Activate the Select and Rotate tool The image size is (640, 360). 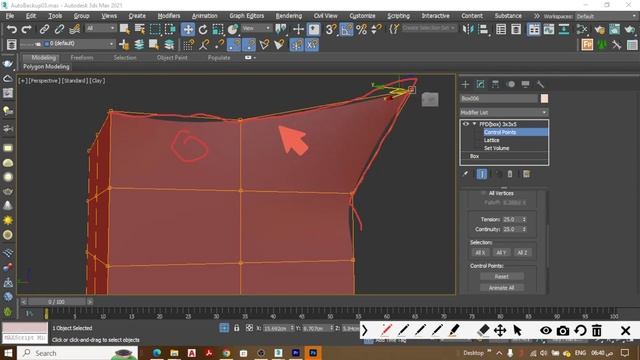coord(203,29)
